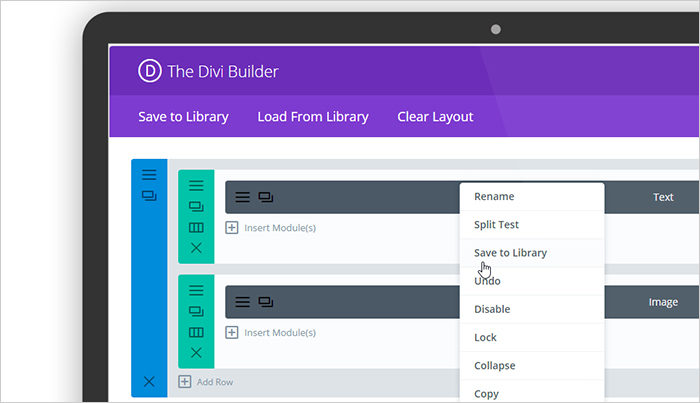Click the Divi logo in the header
Image resolution: width=700 pixels, height=403 pixels.
click(x=150, y=71)
